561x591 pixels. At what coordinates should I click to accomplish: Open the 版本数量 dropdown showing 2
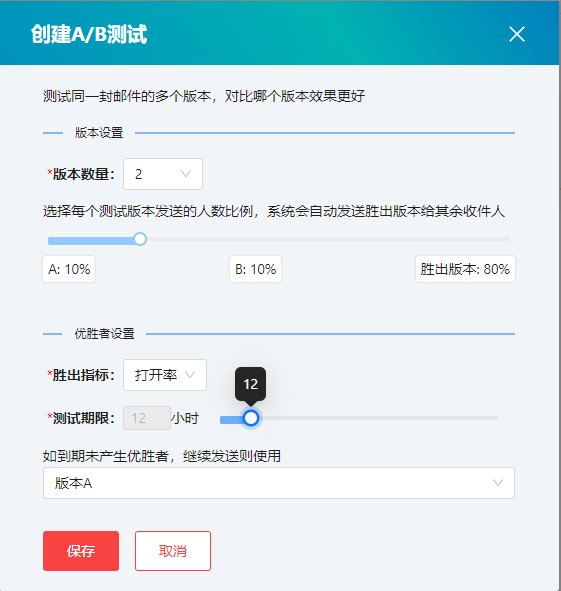tap(163, 174)
